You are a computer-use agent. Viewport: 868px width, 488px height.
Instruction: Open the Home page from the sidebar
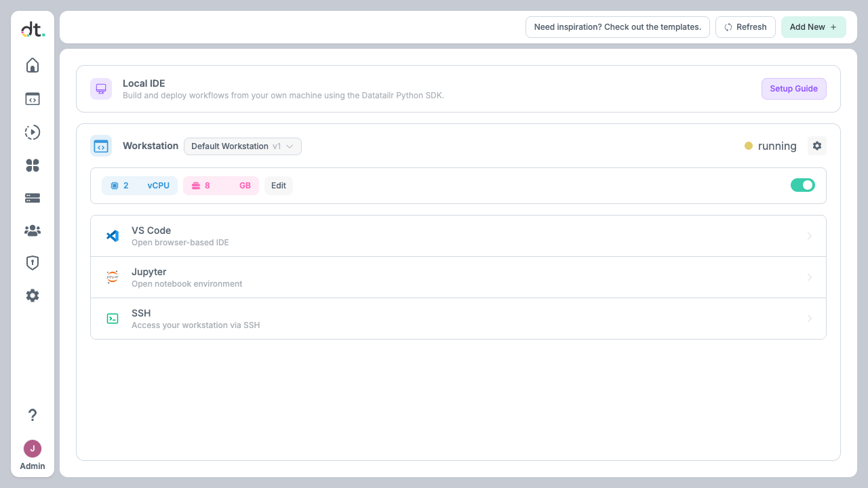pos(32,64)
